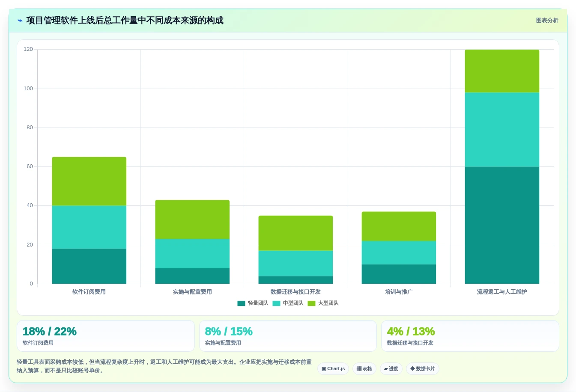Image resolution: width=576 pixels, height=392 pixels.
Task: Click the 培训与推广 x-axis label
Action: pyautogui.click(x=399, y=292)
